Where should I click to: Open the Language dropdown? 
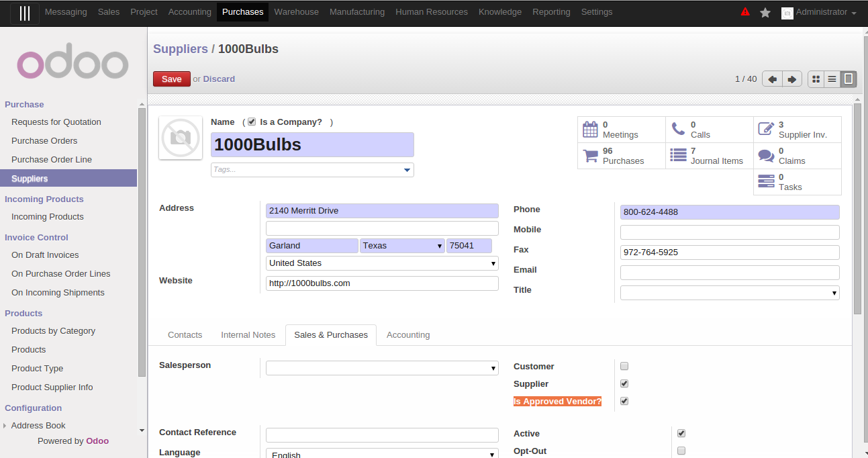[382, 454]
